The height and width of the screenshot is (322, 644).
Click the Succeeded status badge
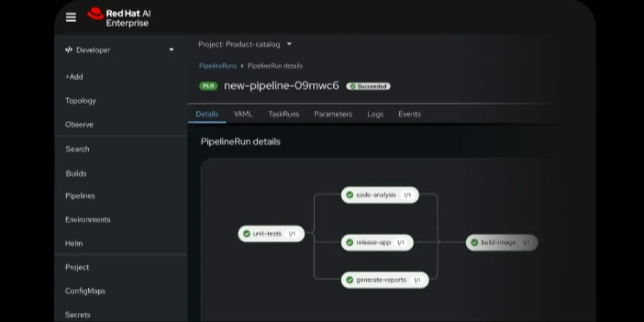tap(368, 86)
